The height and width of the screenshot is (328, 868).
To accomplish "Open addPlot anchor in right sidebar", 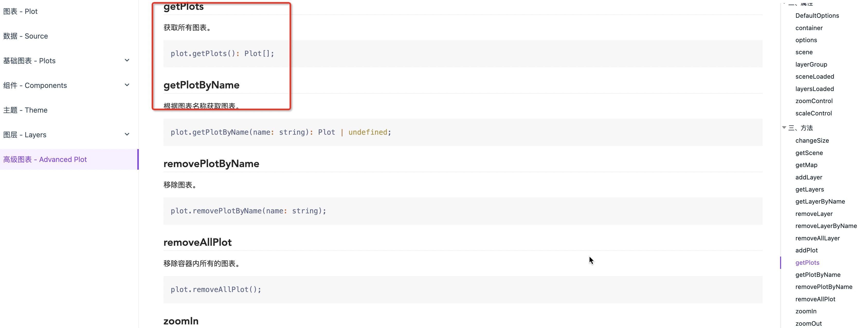I will point(806,250).
